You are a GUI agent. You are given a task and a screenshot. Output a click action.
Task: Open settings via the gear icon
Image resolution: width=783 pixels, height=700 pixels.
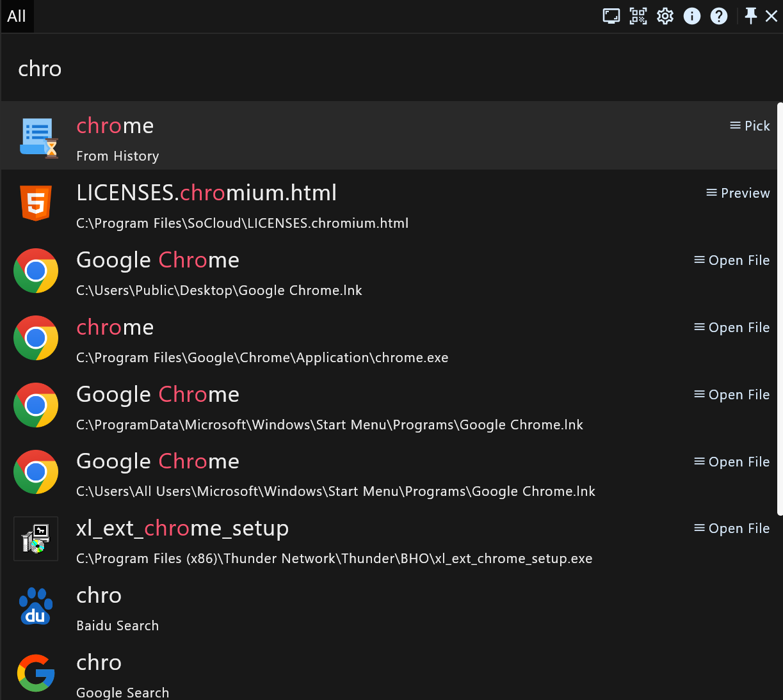pyautogui.click(x=665, y=16)
